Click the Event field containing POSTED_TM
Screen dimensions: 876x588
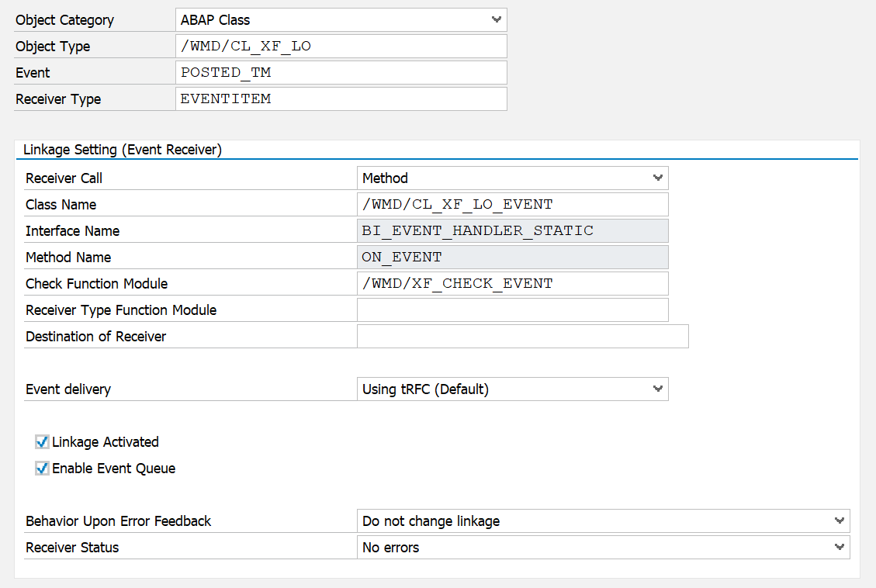pos(341,73)
